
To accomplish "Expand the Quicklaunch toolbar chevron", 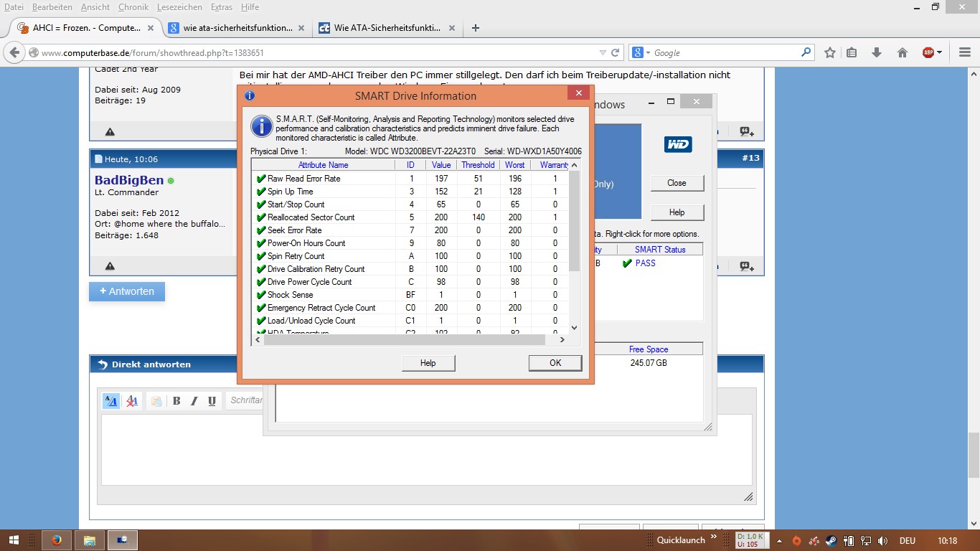I will tap(715, 537).
